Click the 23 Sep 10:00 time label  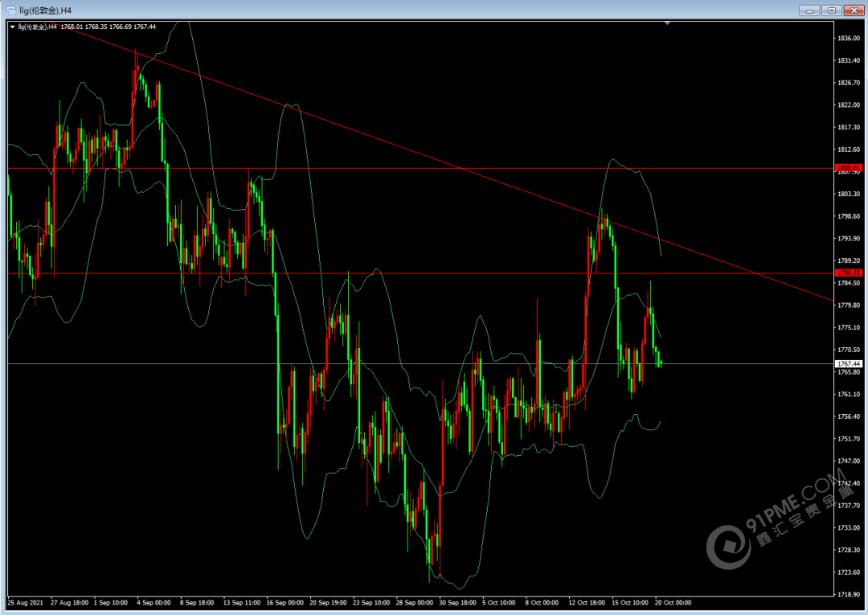point(371,602)
